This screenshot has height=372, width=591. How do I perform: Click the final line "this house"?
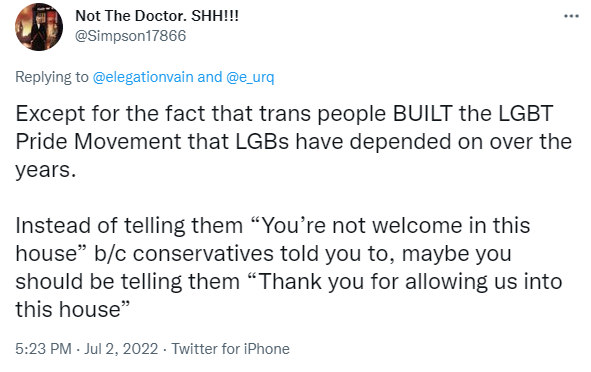point(72,309)
